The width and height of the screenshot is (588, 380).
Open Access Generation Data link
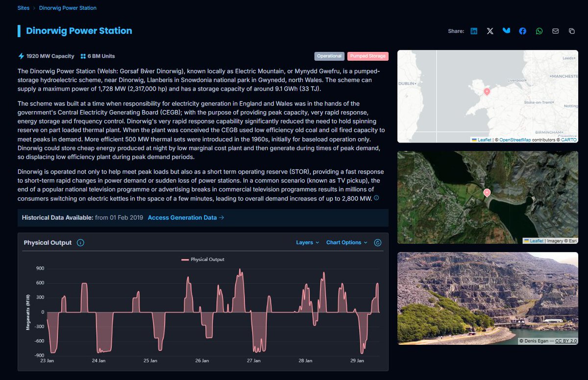186,217
